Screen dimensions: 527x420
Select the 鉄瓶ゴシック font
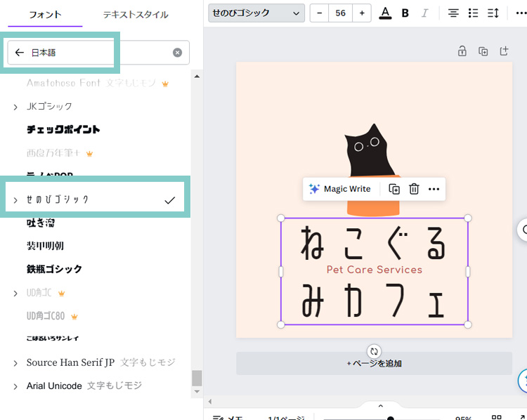54,269
